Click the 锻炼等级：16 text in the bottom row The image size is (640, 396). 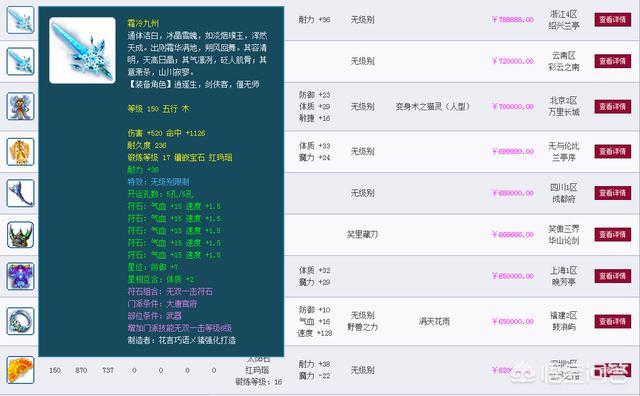259,382
